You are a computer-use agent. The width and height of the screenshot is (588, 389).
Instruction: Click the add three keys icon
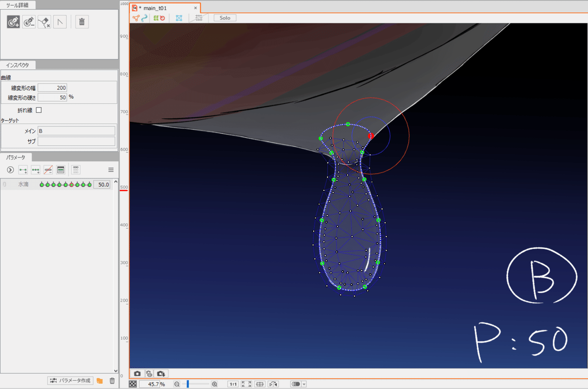(35, 170)
